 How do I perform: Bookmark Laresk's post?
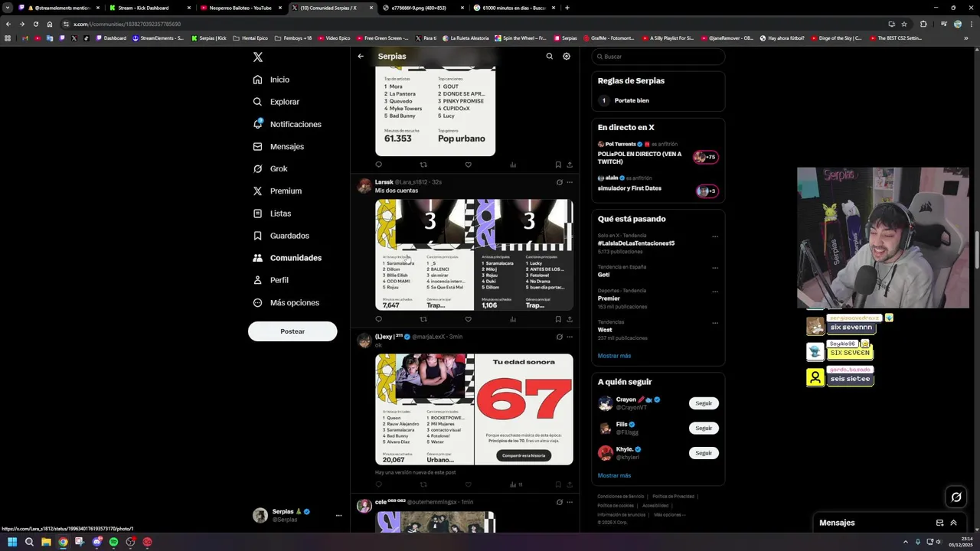point(558,319)
